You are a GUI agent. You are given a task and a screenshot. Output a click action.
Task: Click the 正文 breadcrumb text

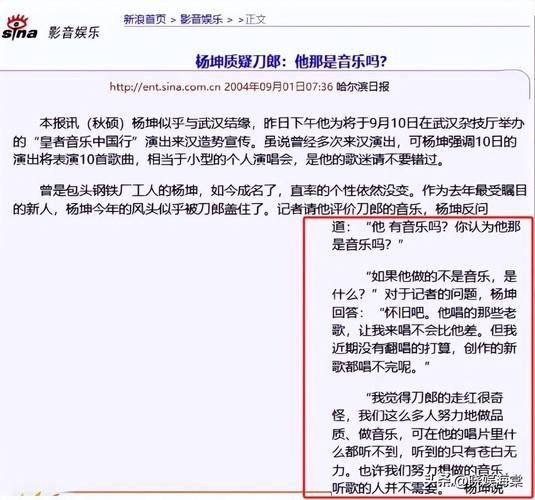pos(256,19)
